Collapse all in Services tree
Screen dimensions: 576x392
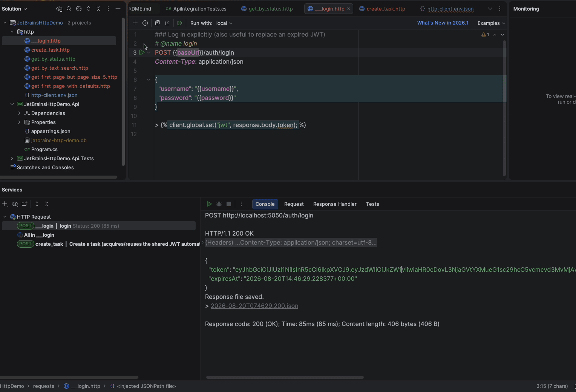[x=47, y=204]
